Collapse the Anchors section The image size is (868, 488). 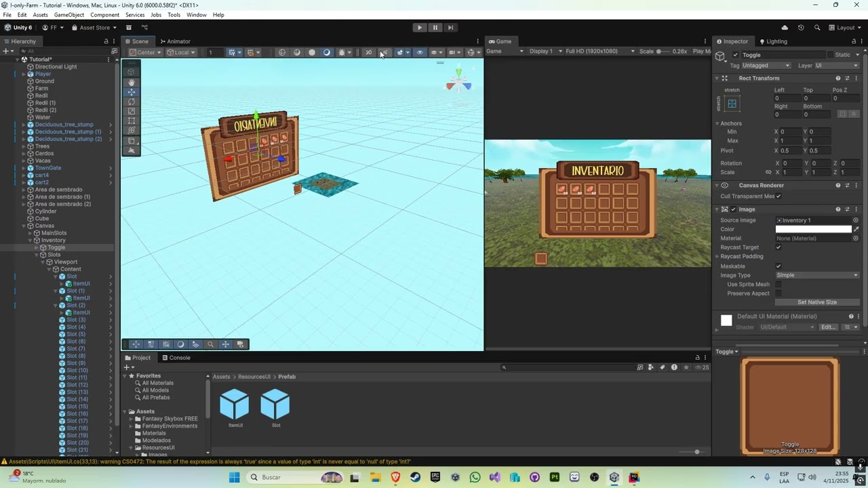click(717, 123)
